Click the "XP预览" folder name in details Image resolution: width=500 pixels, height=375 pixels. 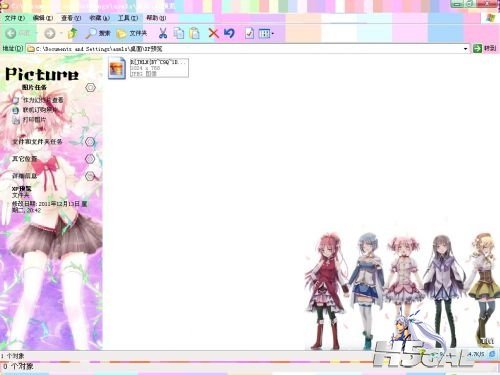coord(22,189)
